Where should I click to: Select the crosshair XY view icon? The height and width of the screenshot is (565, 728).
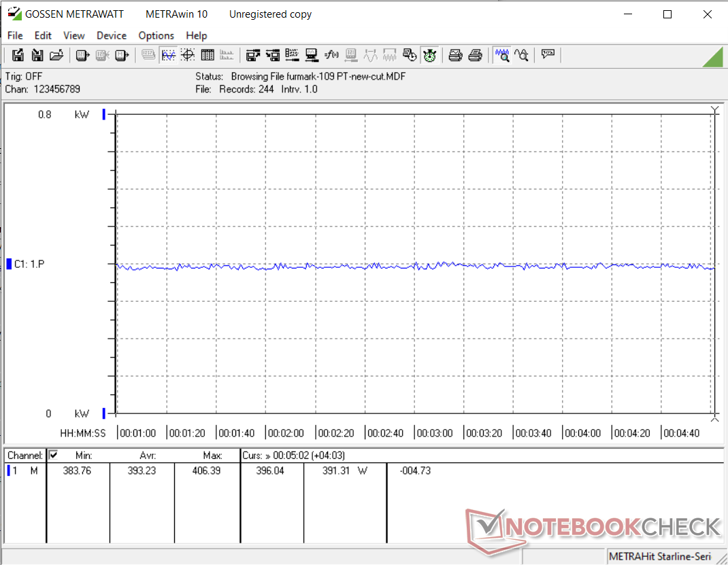[188, 55]
